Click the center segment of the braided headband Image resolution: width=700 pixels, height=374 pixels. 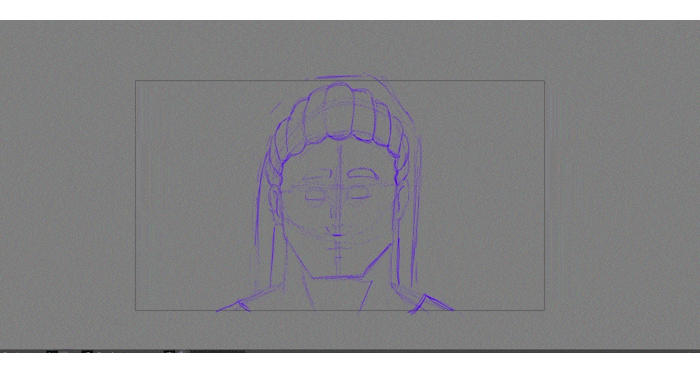339,111
